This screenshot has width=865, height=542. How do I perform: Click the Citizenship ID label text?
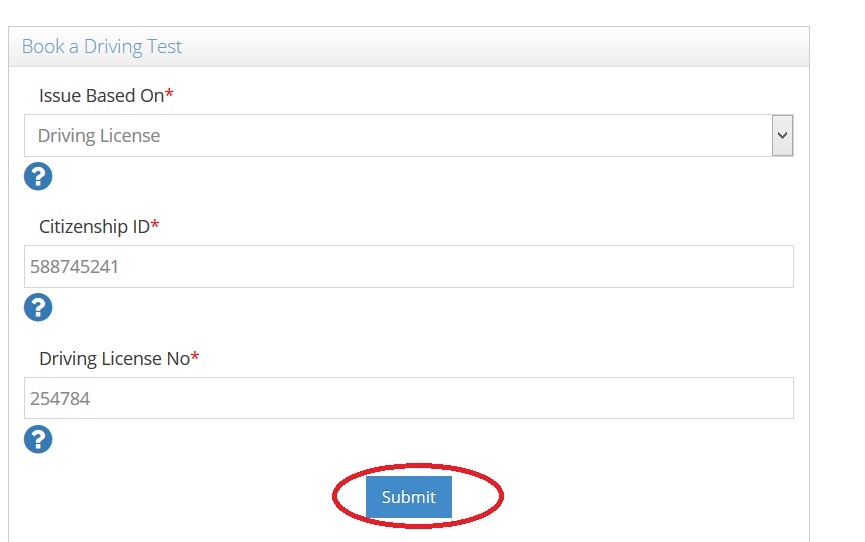pyautogui.click(x=94, y=226)
